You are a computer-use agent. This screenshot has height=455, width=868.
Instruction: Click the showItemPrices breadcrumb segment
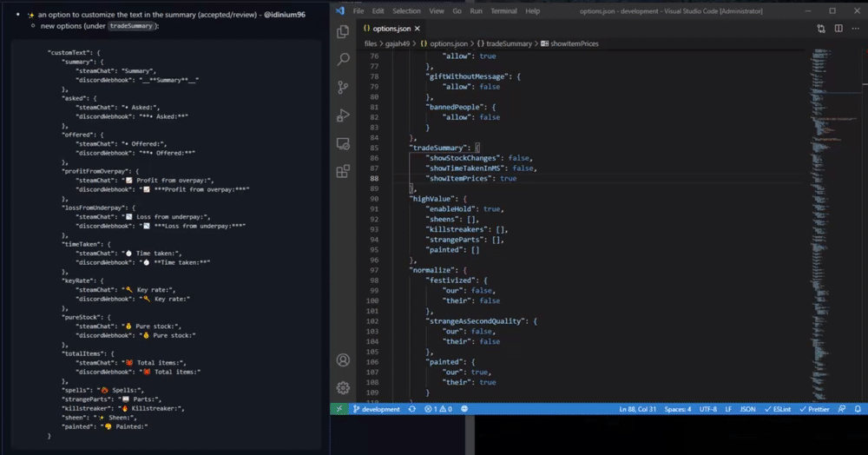point(569,43)
